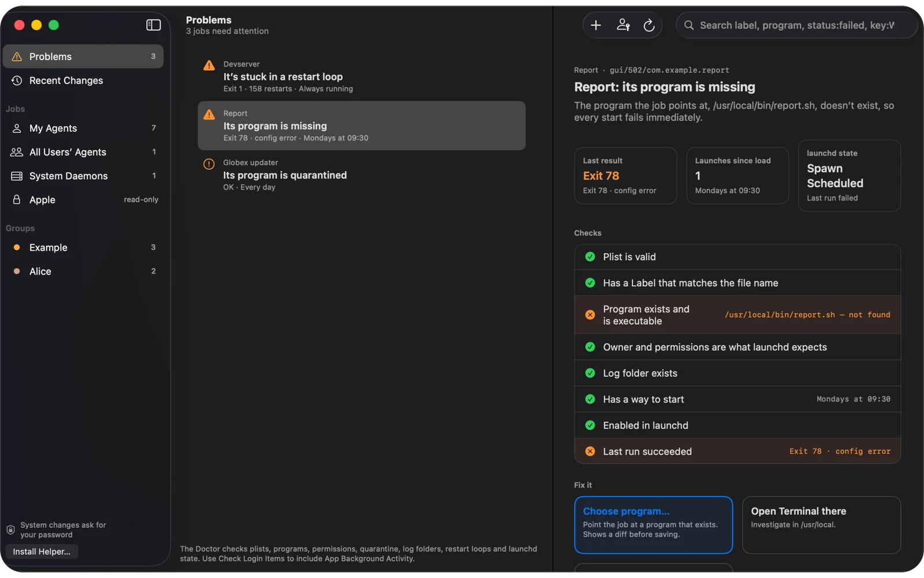Screen dimensions: 924x578
Task: Minimize the window with yellow button
Action: click(36, 25)
